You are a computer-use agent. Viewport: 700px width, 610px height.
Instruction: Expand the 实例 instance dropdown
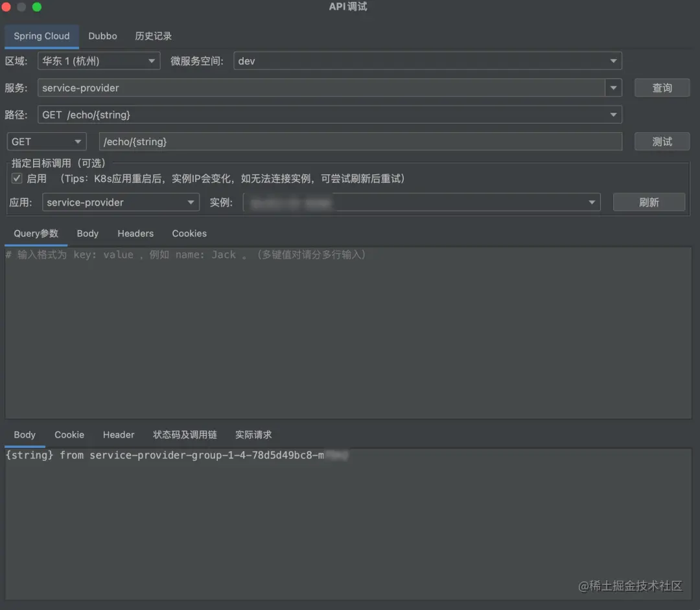click(x=421, y=202)
